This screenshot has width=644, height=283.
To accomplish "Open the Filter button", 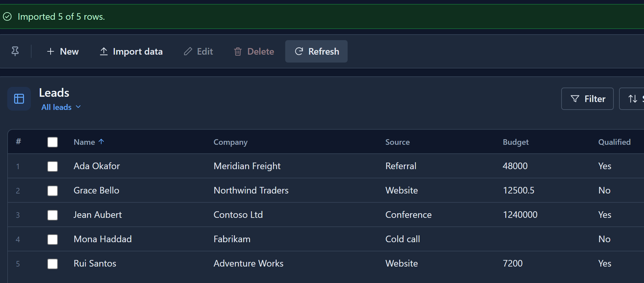I will pyautogui.click(x=587, y=99).
